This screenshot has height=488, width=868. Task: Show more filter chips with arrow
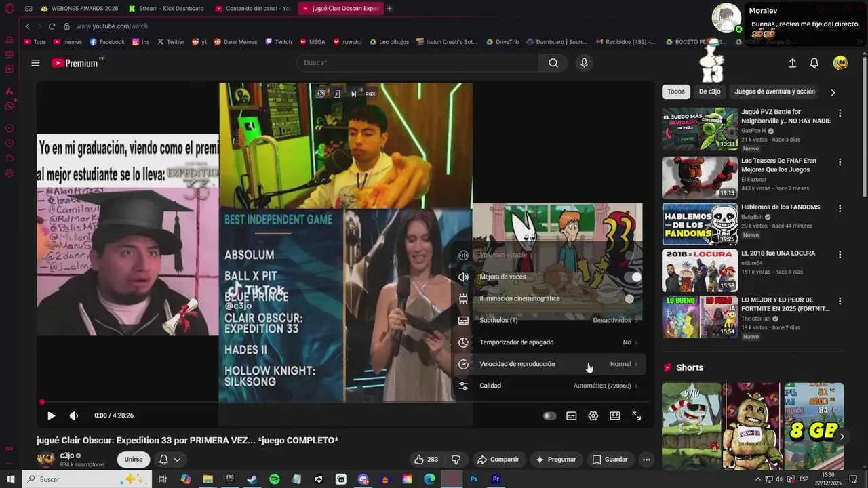pyautogui.click(x=833, y=92)
